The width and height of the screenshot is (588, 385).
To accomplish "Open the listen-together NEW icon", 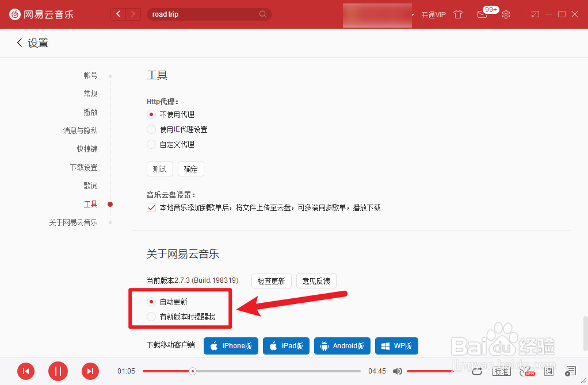I will coord(526,371).
